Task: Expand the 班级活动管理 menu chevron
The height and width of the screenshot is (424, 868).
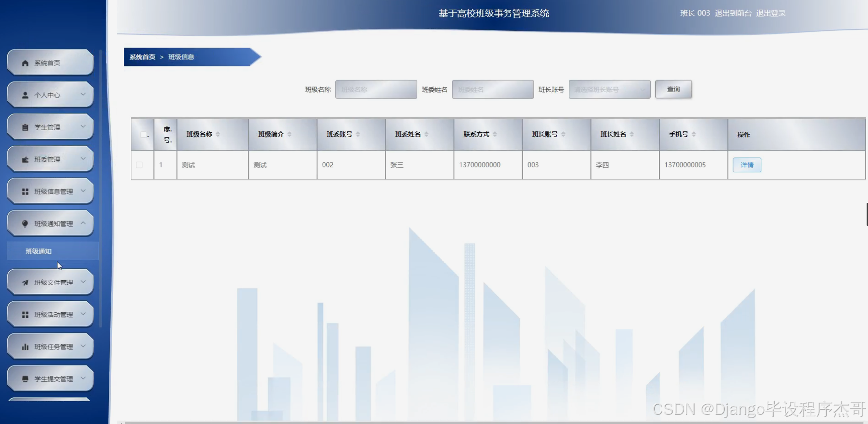Action: click(83, 314)
